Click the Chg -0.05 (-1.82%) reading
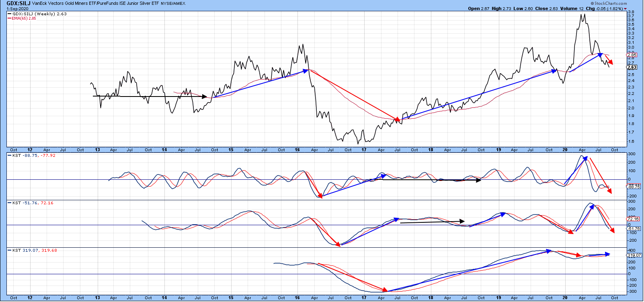Screen dimensions: 644x302 coord(605,8)
